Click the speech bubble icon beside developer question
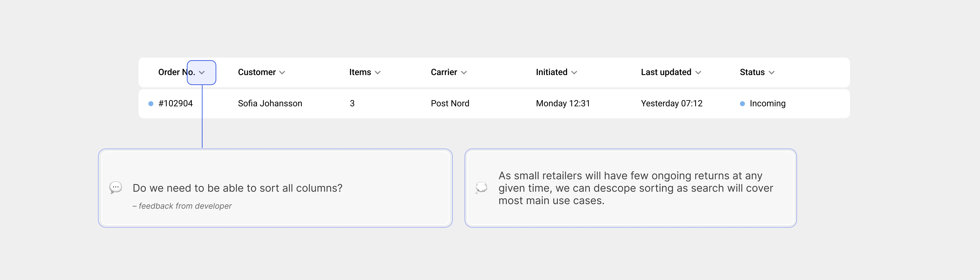 [x=116, y=188]
